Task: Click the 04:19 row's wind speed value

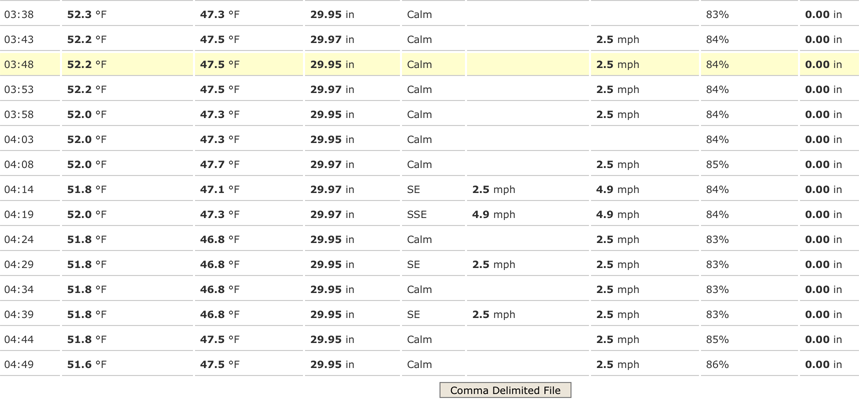Action: 494,215
